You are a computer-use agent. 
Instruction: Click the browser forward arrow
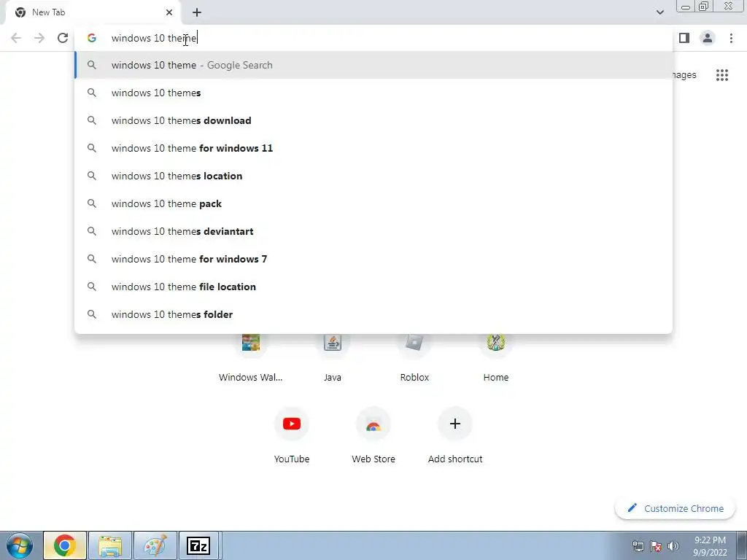(39, 38)
